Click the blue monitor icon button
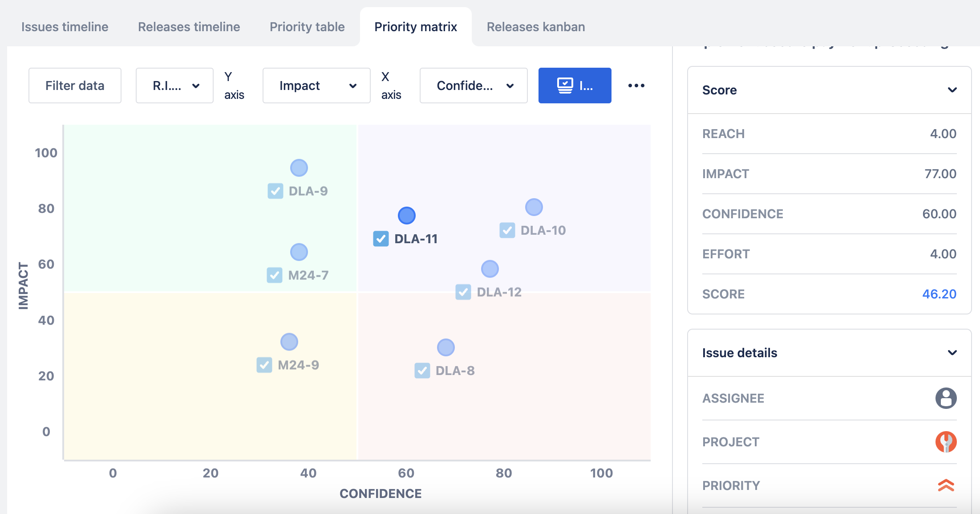This screenshot has height=514, width=980. coord(575,86)
